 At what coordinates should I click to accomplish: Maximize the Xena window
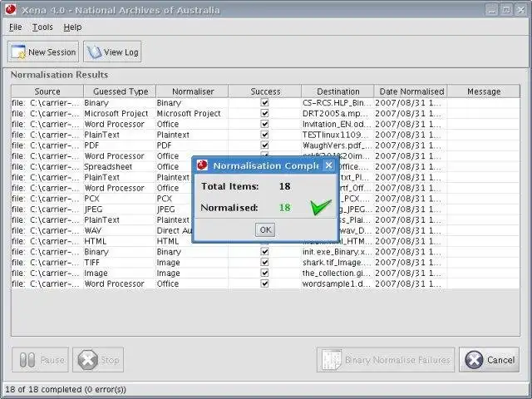point(506,10)
